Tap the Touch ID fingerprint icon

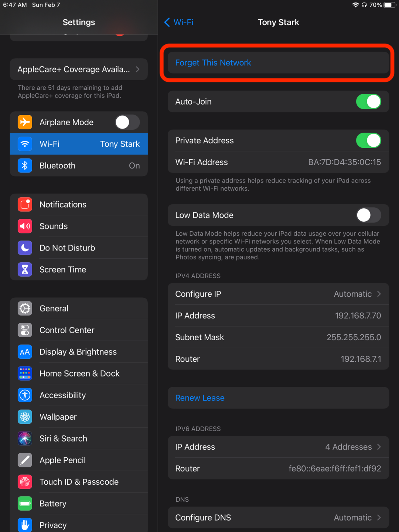25,482
